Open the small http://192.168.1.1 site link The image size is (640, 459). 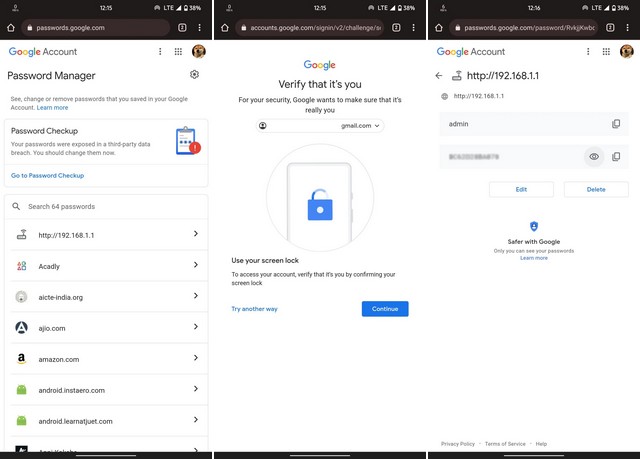pyautogui.click(x=479, y=96)
